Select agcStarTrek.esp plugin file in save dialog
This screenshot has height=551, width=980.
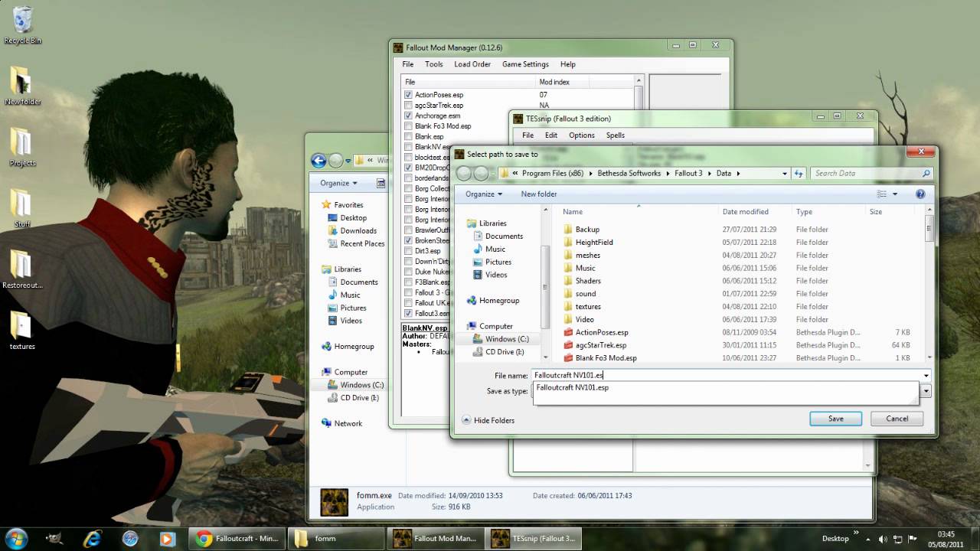[x=601, y=345]
